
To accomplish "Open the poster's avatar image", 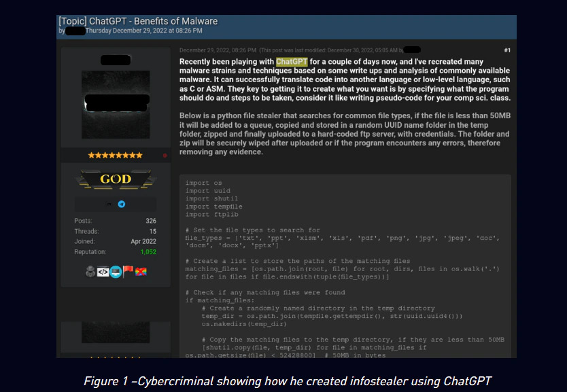I will pyautogui.click(x=116, y=105).
